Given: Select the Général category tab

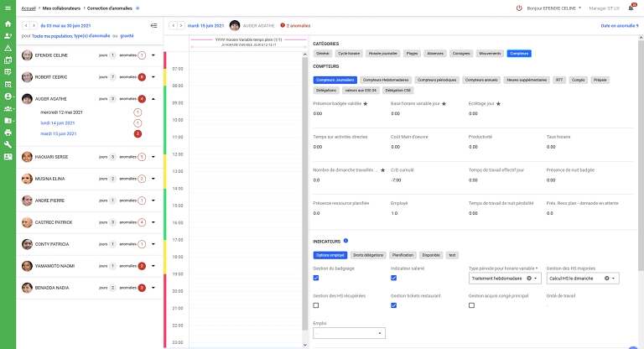Looking at the screenshot, I should click(322, 54).
